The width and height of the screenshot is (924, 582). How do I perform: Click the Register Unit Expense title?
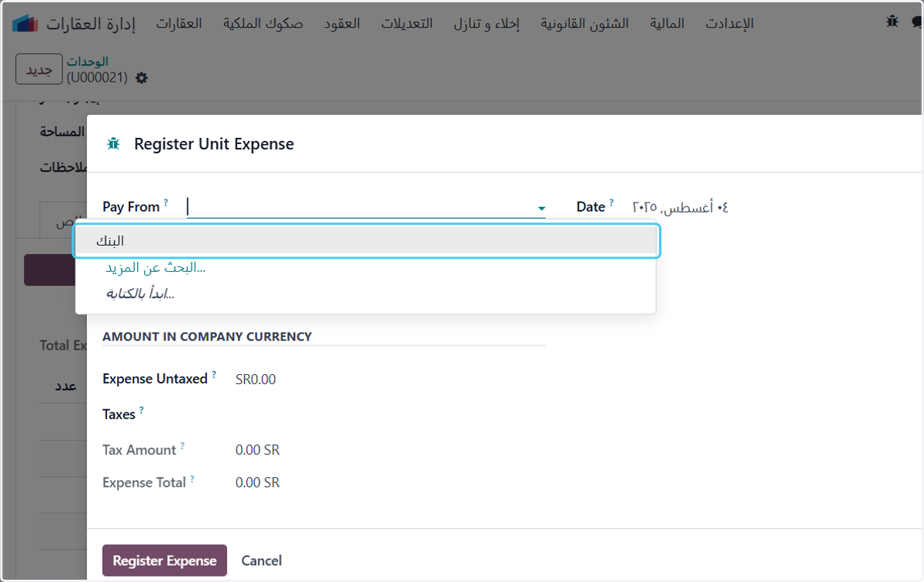click(214, 144)
